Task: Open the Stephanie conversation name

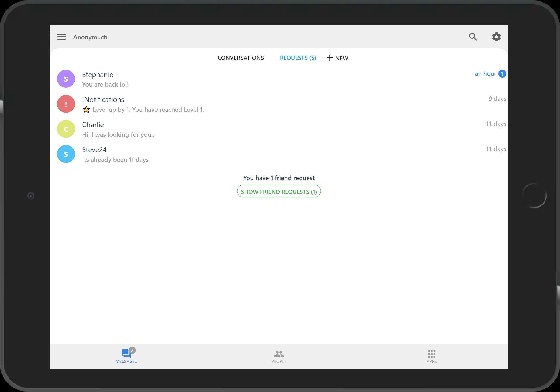Action: pyautogui.click(x=98, y=75)
